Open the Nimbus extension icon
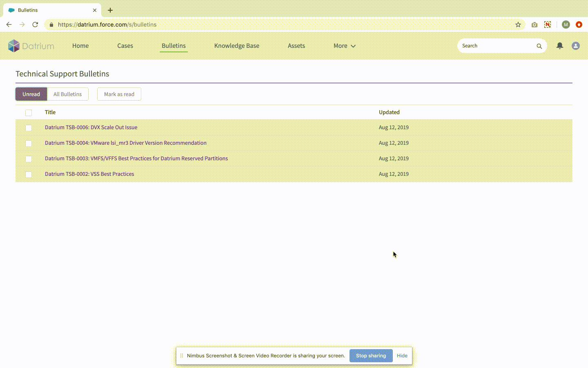The image size is (588, 368). (x=548, y=25)
